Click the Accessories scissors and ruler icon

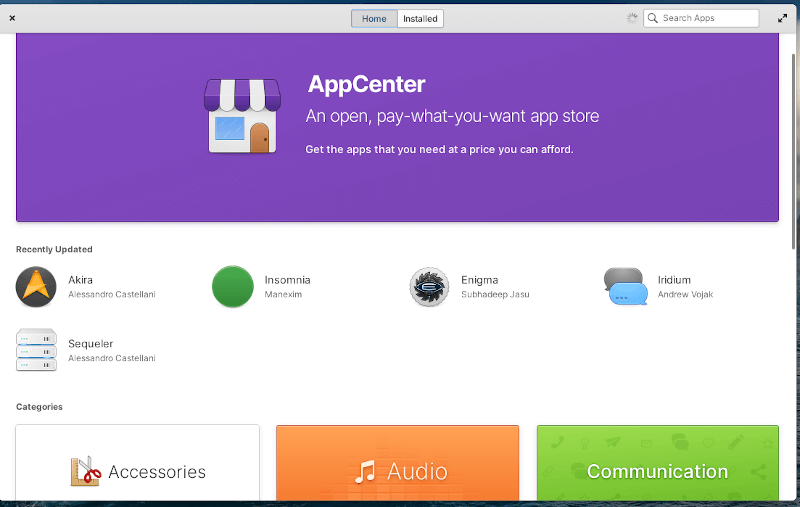(x=85, y=471)
